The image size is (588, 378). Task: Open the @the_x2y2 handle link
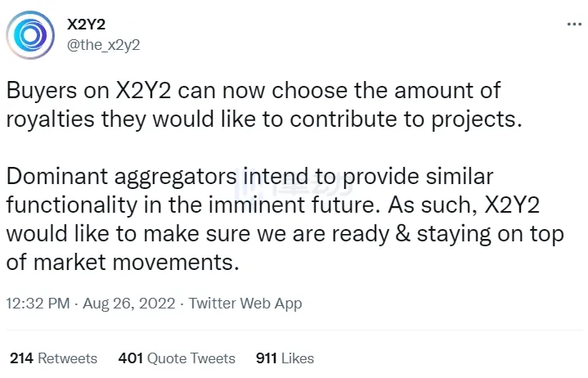pos(103,45)
